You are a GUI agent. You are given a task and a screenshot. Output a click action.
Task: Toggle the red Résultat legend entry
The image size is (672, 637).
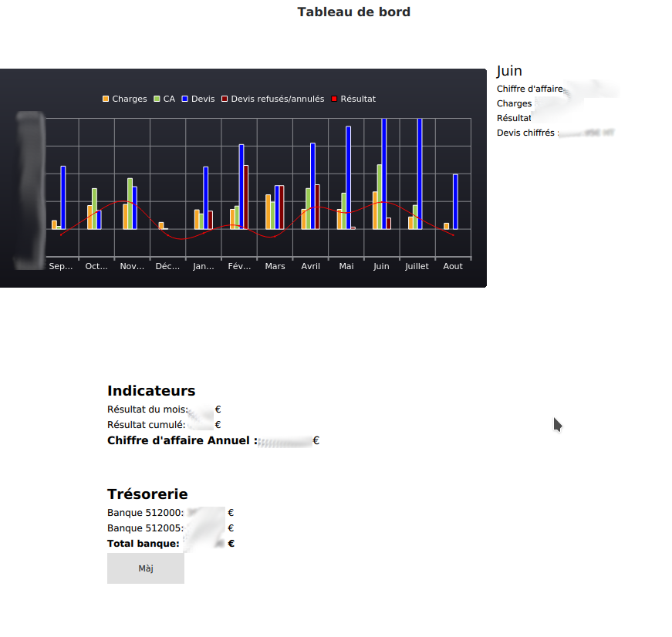[x=353, y=99]
